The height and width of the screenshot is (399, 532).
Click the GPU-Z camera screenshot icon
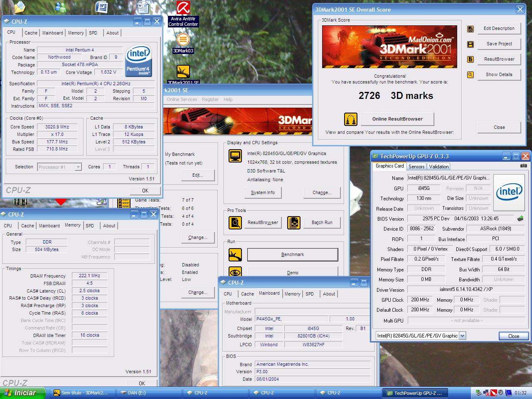(x=523, y=165)
